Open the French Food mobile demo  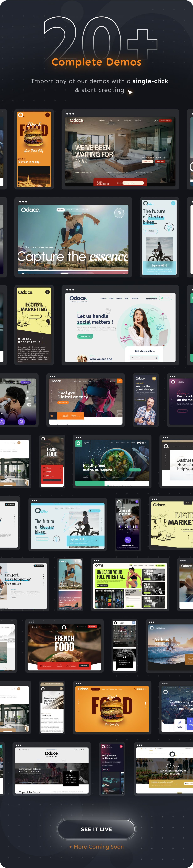[52, 461]
